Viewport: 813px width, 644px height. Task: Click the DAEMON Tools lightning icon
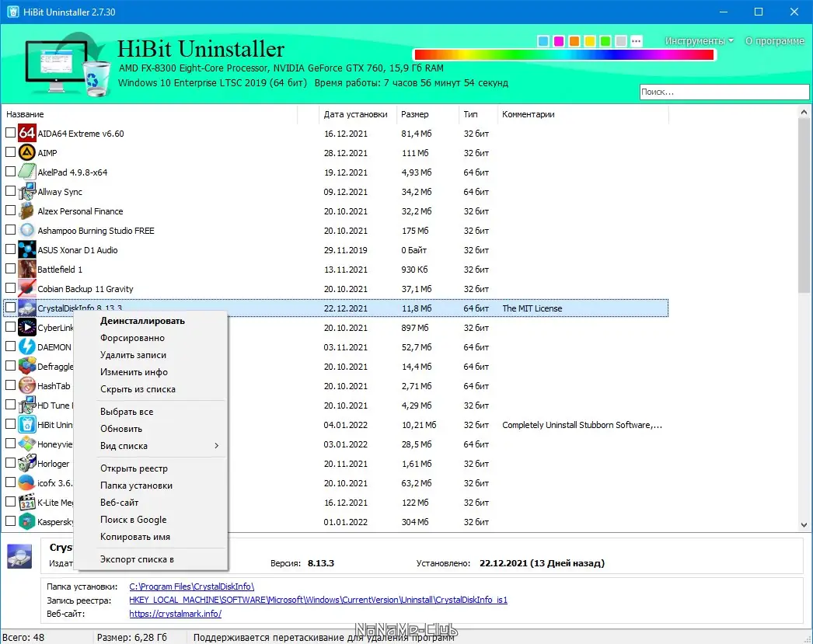tap(27, 347)
